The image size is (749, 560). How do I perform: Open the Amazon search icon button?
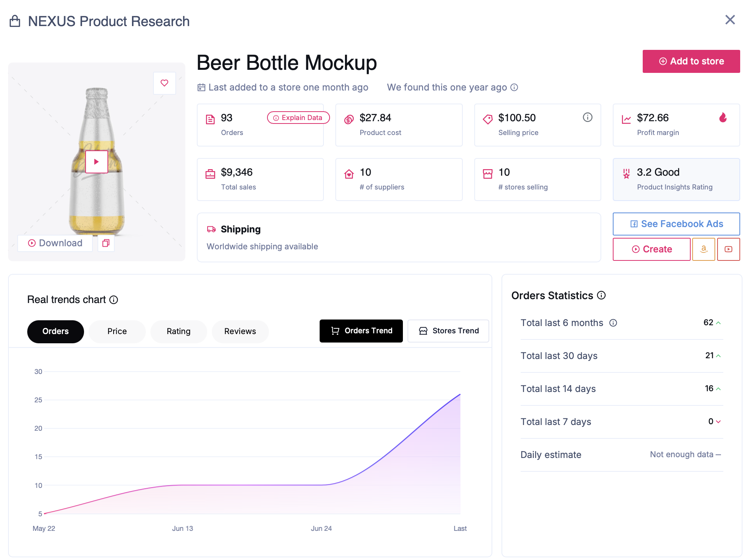[x=704, y=249]
